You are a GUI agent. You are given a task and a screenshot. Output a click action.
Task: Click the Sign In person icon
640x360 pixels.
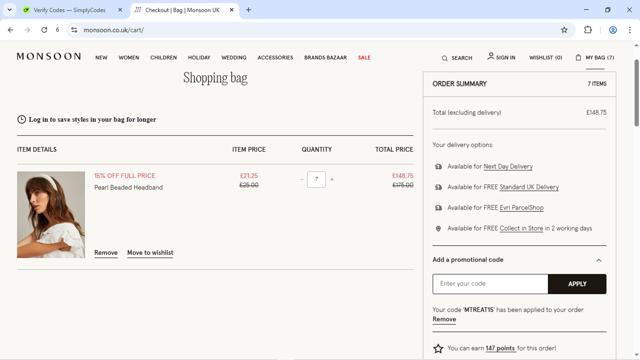tap(491, 56)
